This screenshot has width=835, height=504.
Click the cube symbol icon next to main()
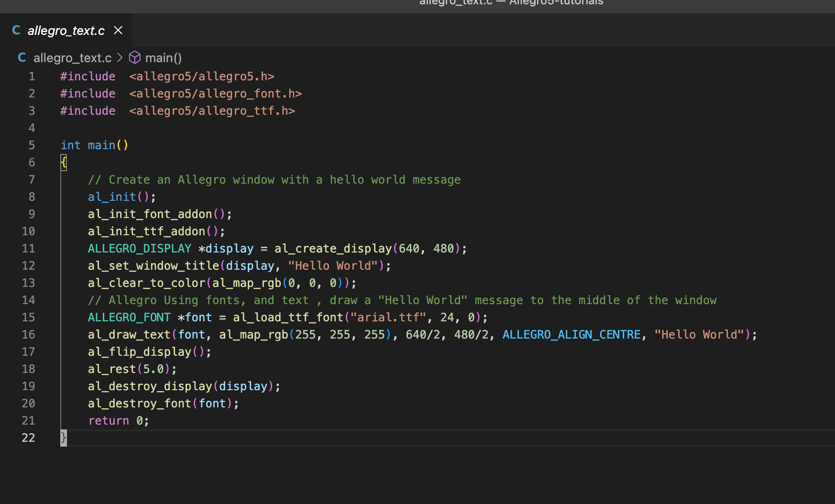click(x=135, y=57)
